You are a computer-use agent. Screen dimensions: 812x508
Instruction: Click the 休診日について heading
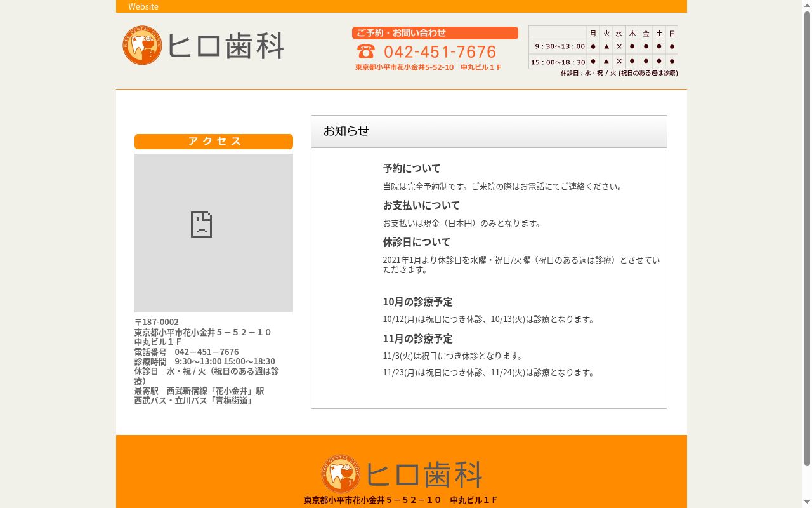pyautogui.click(x=417, y=243)
